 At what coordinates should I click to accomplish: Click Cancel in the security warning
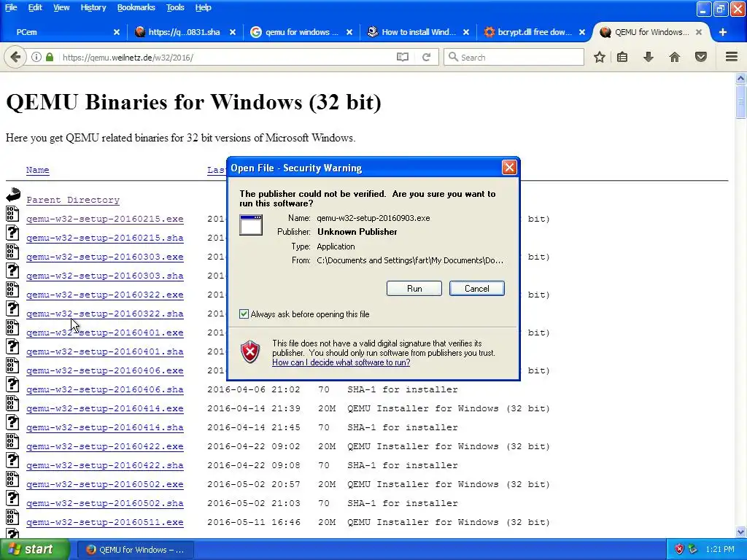(477, 289)
